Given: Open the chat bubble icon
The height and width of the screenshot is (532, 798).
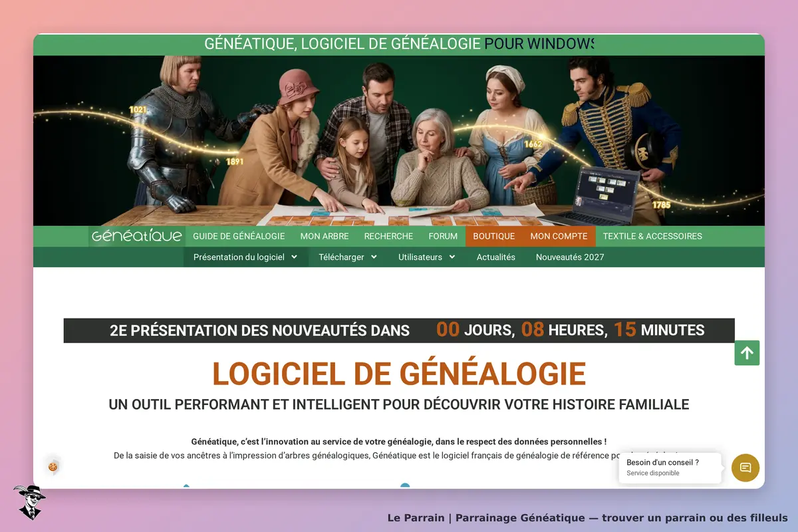Looking at the screenshot, I should tap(745, 467).
